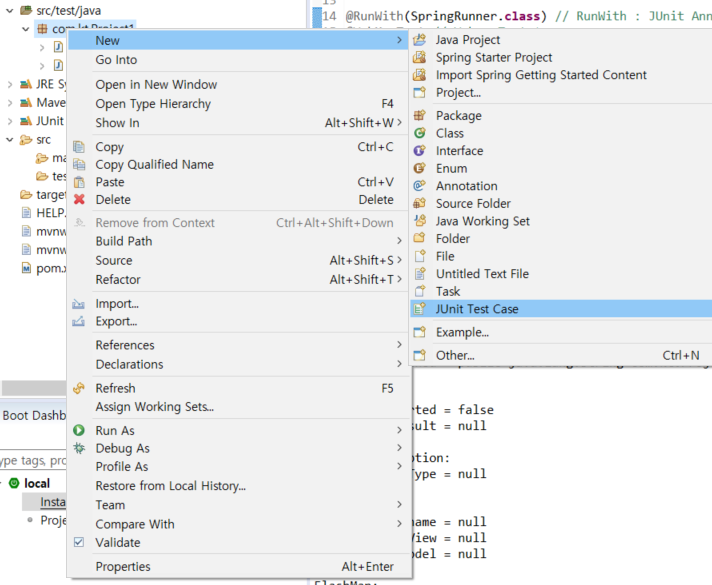712x585 pixels.
Task: Choose Assign Working Sets...
Action: (239, 407)
